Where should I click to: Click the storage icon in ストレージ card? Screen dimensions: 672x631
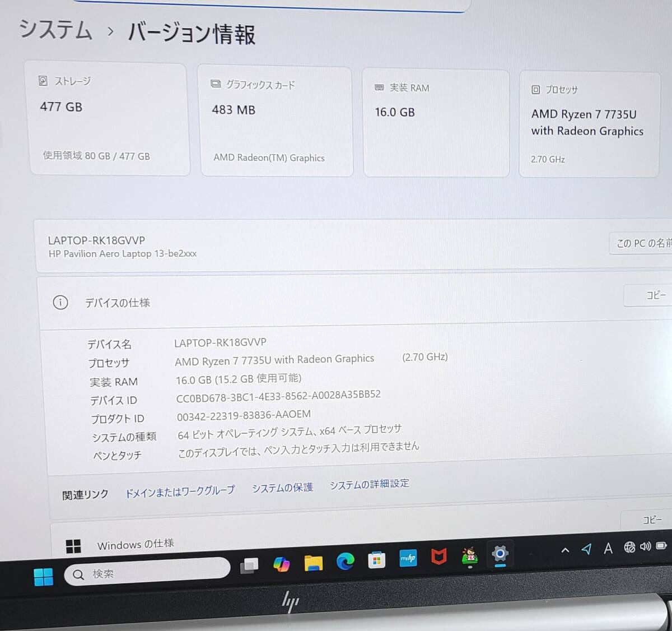pos(43,81)
